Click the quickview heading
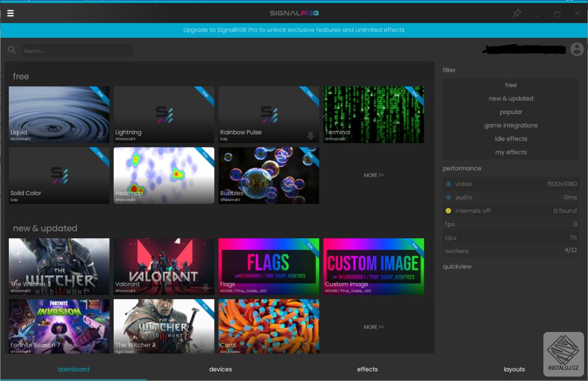This screenshot has height=381, width=588. [457, 267]
